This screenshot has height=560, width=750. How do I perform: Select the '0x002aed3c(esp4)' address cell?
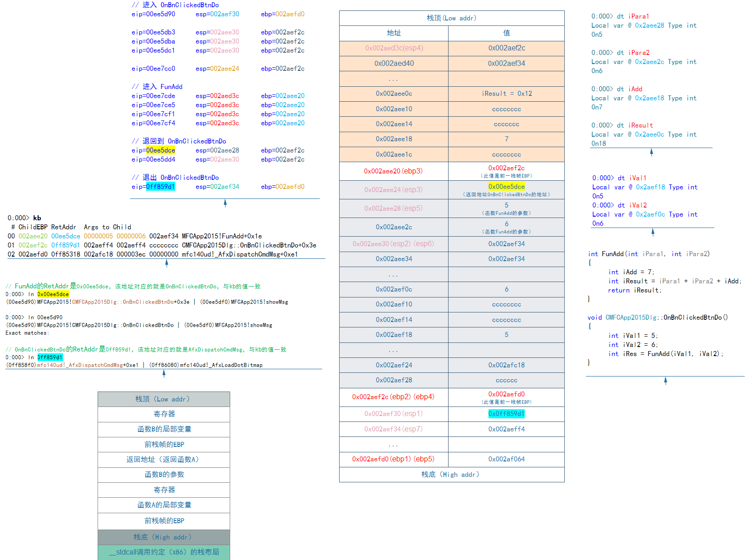coord(394,48)
